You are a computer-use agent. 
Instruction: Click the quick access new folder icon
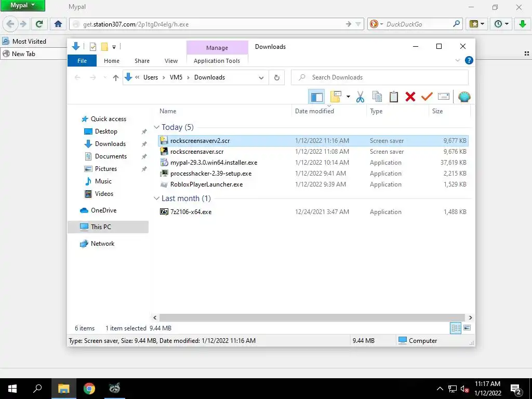[x=104, y=47]
